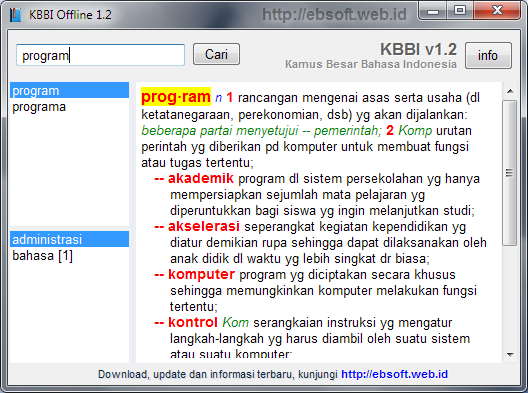Image resolution: width=528 pixels, height=393 pixels.
Task: Click the scrollbar down arrow in definition pane
Action: coord(510,355)
